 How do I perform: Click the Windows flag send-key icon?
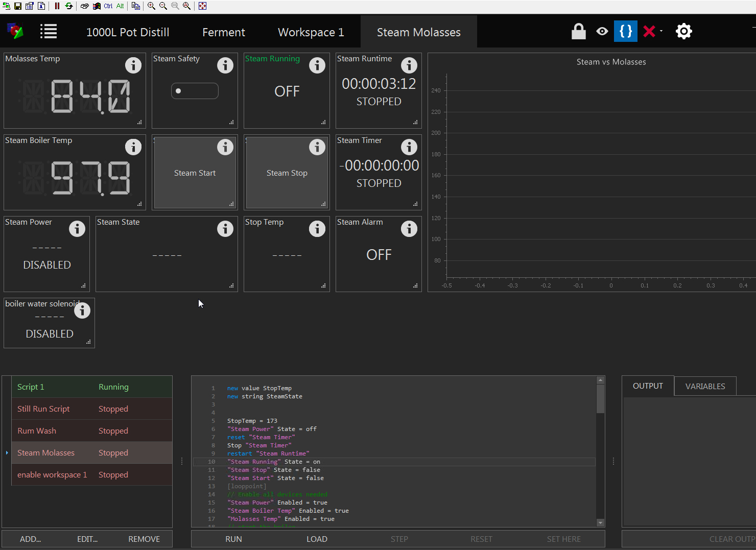96,6
